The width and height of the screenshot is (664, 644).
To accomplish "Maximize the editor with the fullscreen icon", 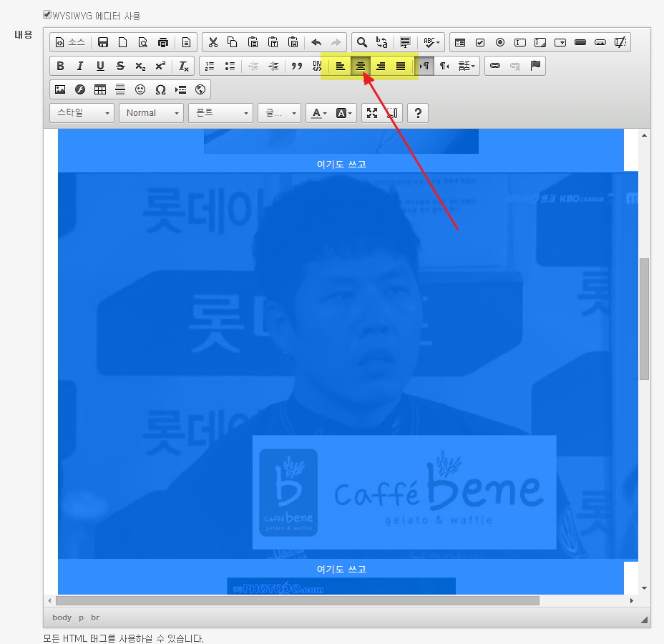I will (x=372, y=113).
